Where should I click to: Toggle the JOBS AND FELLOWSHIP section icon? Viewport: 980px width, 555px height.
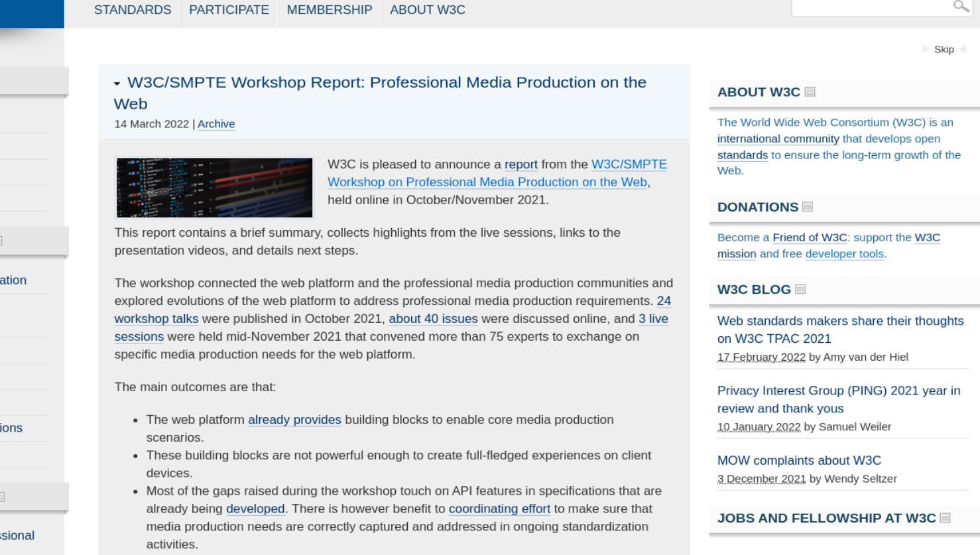pyautogui.click(x=946, y=518)
